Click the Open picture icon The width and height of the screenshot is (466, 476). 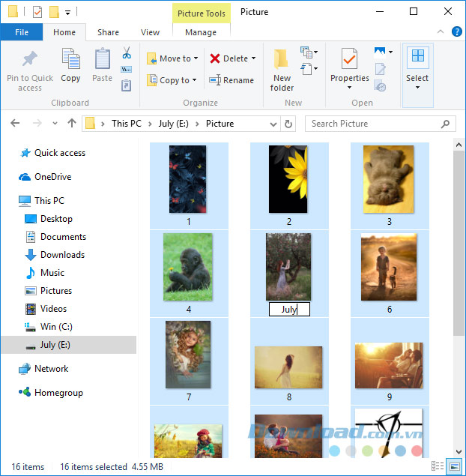380,52
